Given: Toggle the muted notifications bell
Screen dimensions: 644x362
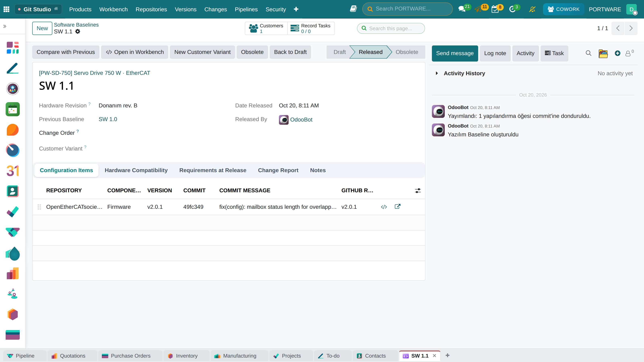Looking at the screenshot, I should coord(532,9).
